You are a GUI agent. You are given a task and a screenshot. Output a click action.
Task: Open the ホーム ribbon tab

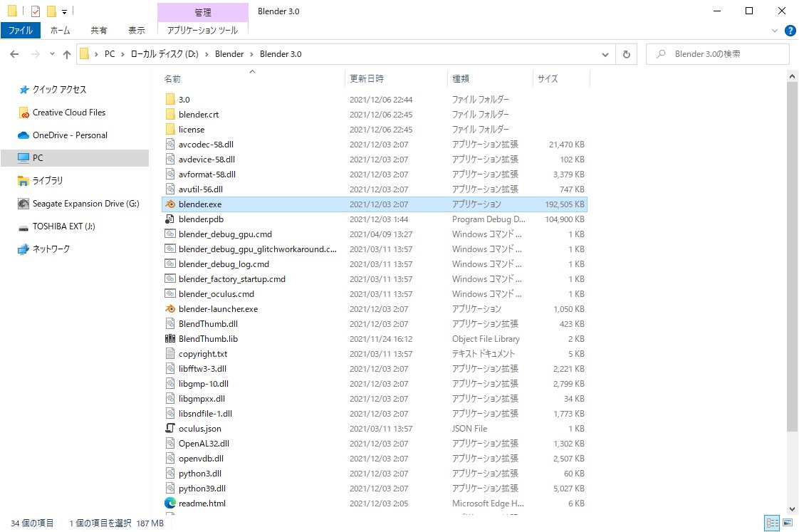point(60,31)
